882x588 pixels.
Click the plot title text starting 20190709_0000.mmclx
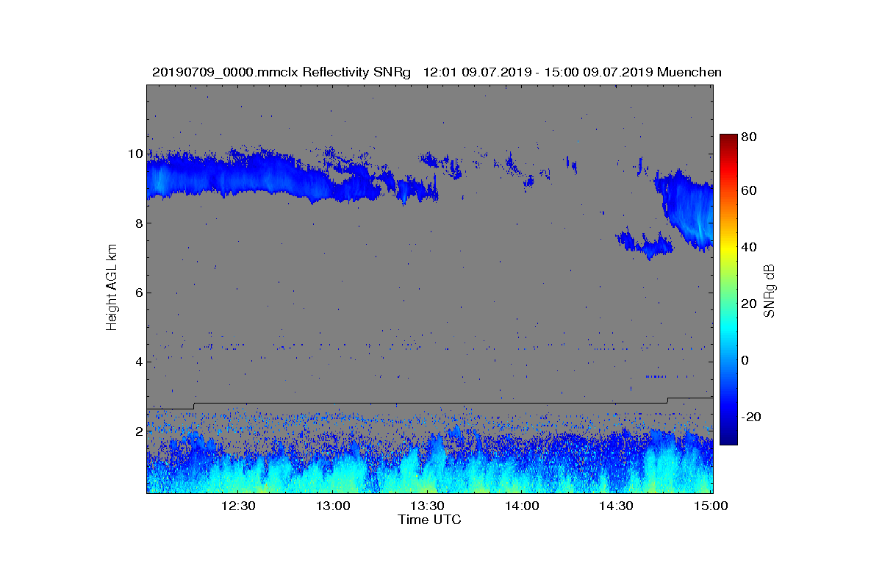437,72
